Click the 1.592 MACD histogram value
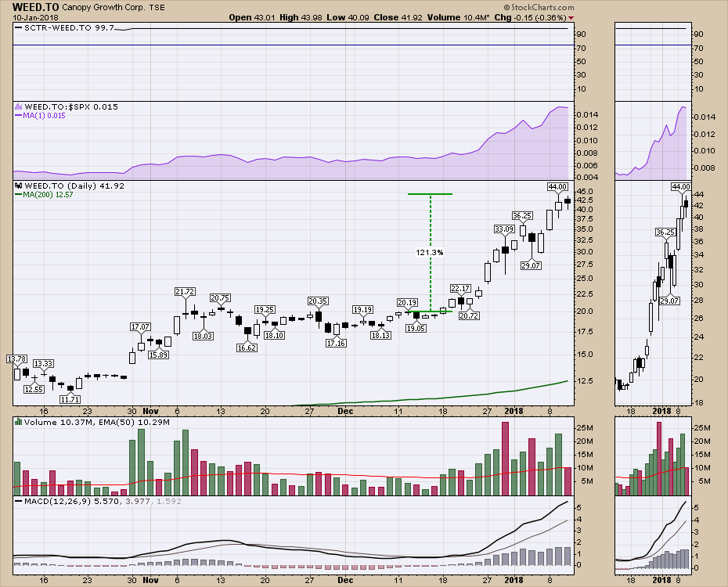 (168, 501)
